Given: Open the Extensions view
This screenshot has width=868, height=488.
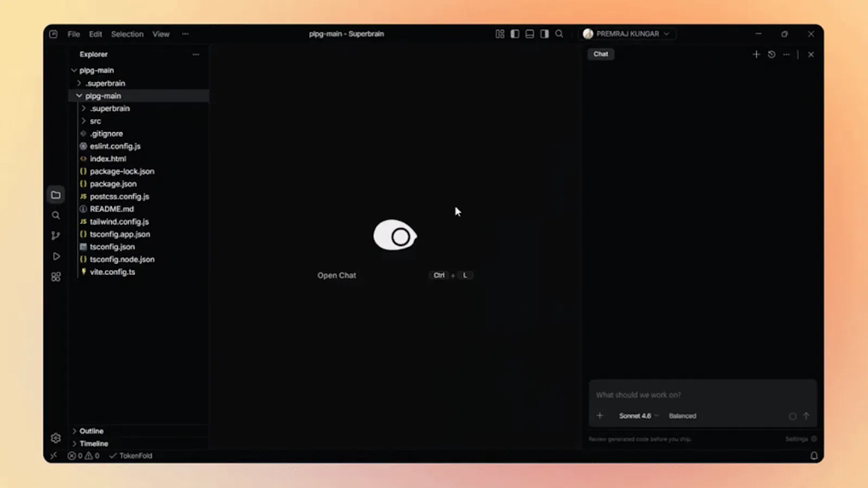Looking at the screenshot, I should (x=55, y=277).
